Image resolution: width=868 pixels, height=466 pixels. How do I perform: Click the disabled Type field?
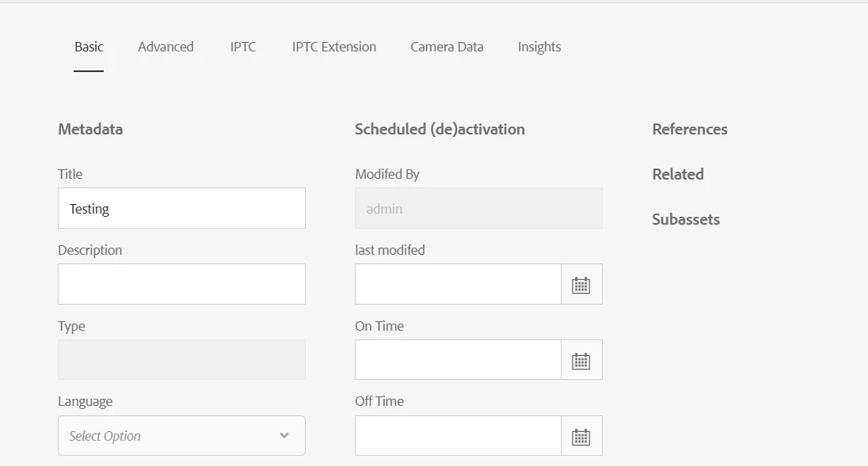coord(181,360)
